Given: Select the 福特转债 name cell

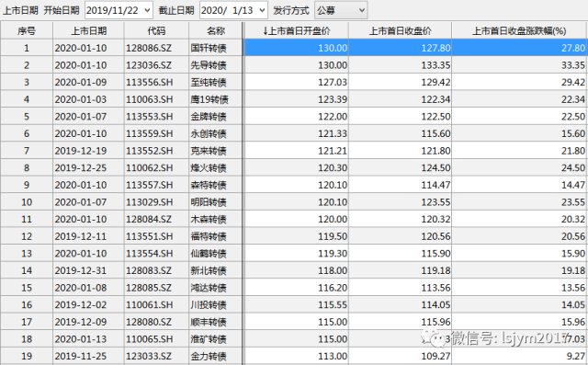Looking at the screenshot, I should (216, 236).
